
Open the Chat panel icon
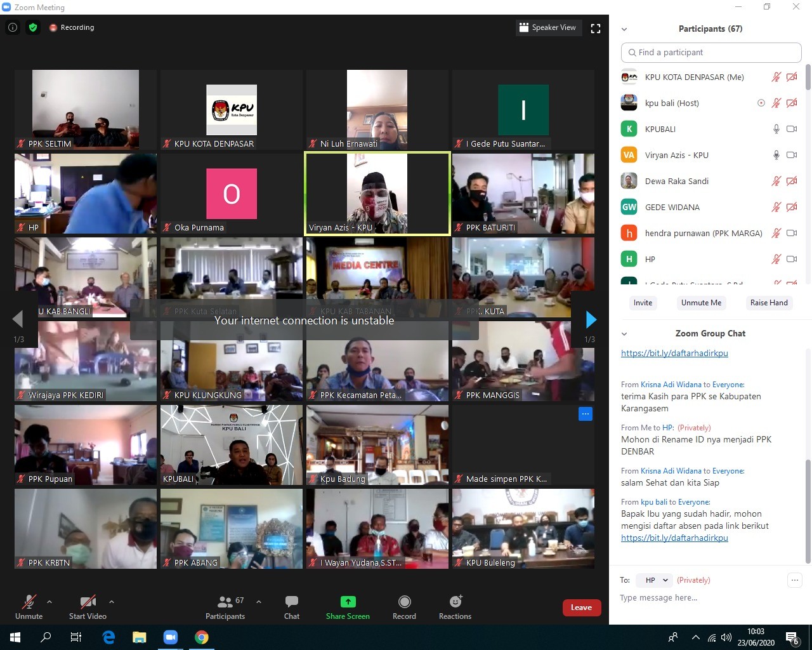click(292, 602)
